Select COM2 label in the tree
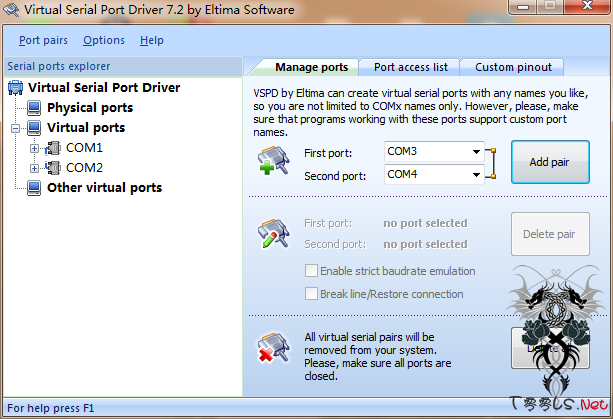613x419 pixels. [x=84, y=168]
